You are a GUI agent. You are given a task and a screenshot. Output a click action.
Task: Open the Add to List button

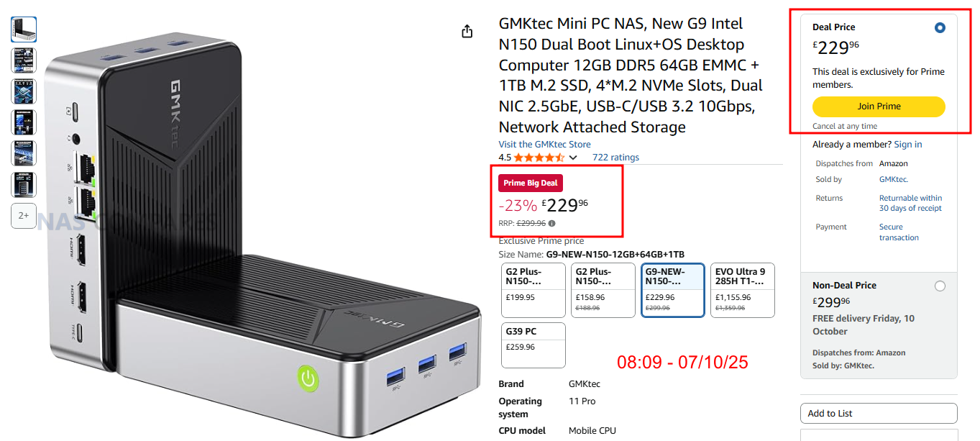(x=879, y=413)
